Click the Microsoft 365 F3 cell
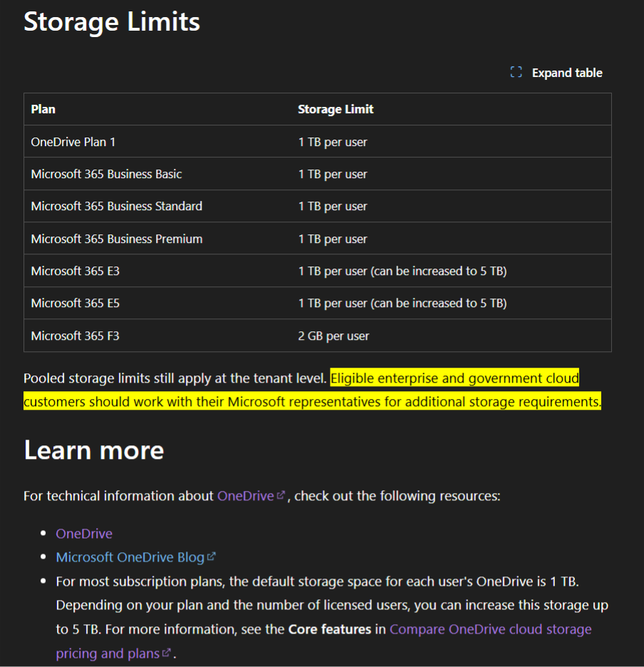This screenshot has height=667, width=644. point(76,336)
